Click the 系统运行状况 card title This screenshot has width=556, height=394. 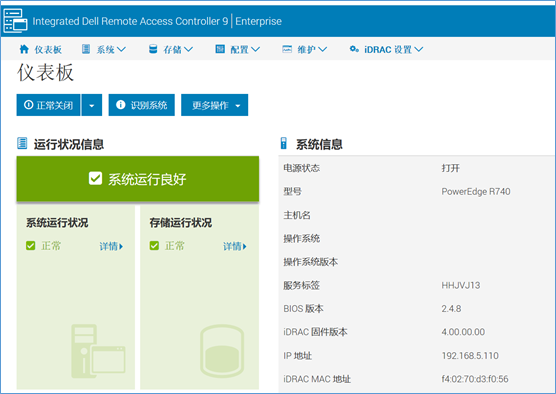tap(57, 223)
